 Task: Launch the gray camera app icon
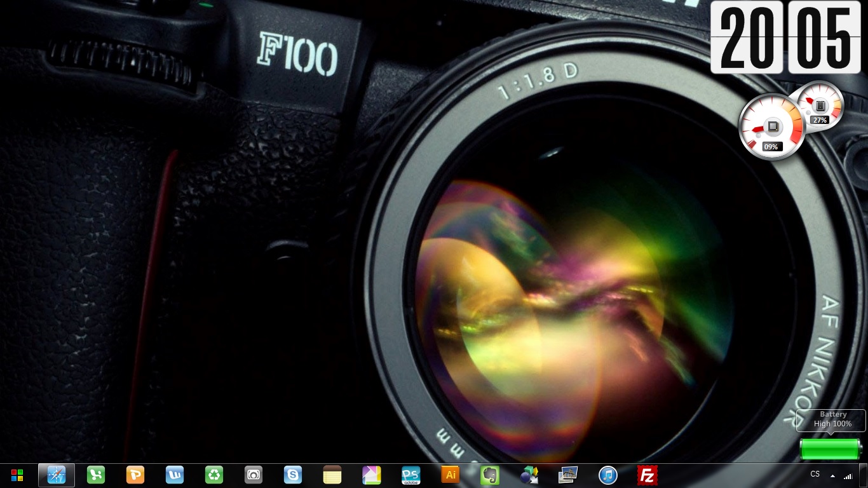[254, 475]
